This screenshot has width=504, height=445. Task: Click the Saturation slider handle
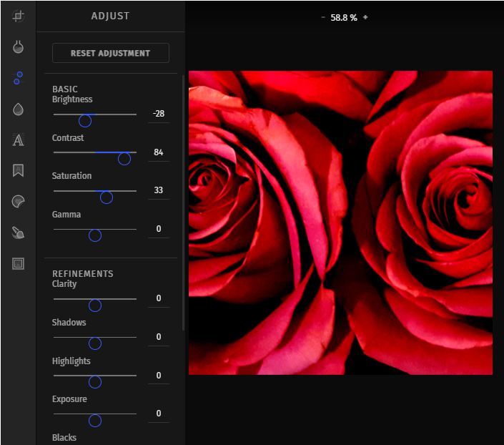[x=107, y=197]
